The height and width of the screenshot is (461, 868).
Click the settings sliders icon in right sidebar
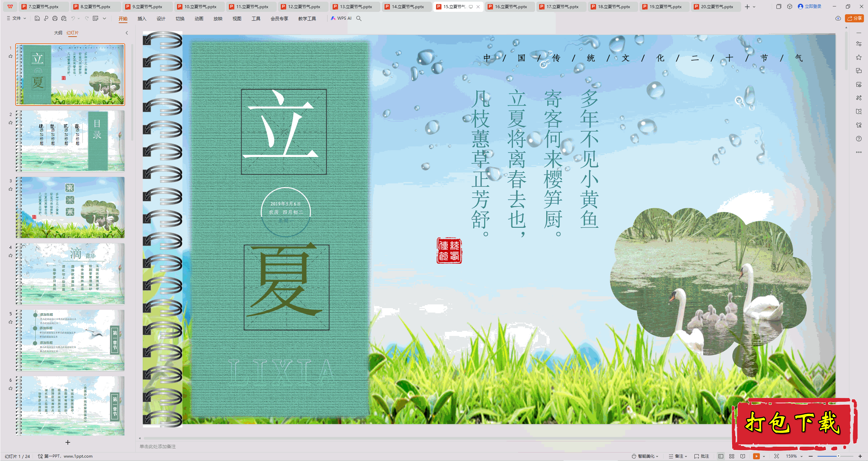859,44
